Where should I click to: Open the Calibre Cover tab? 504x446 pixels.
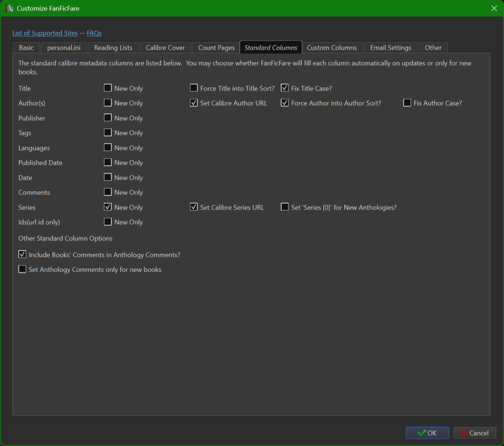coord(165,47)
